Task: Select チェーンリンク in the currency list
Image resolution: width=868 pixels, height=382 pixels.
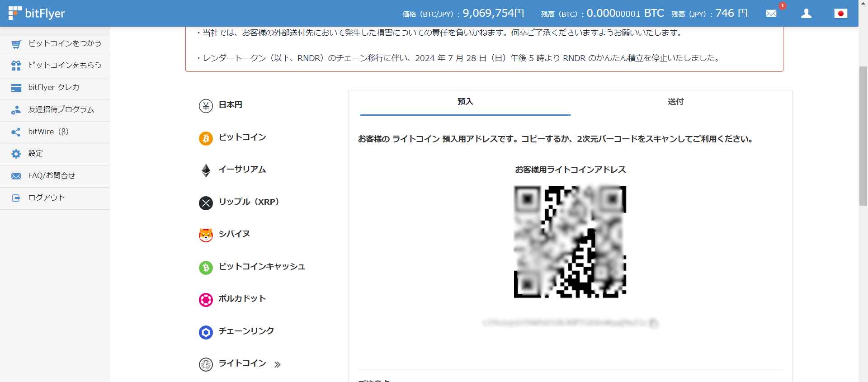Action: 246,331
